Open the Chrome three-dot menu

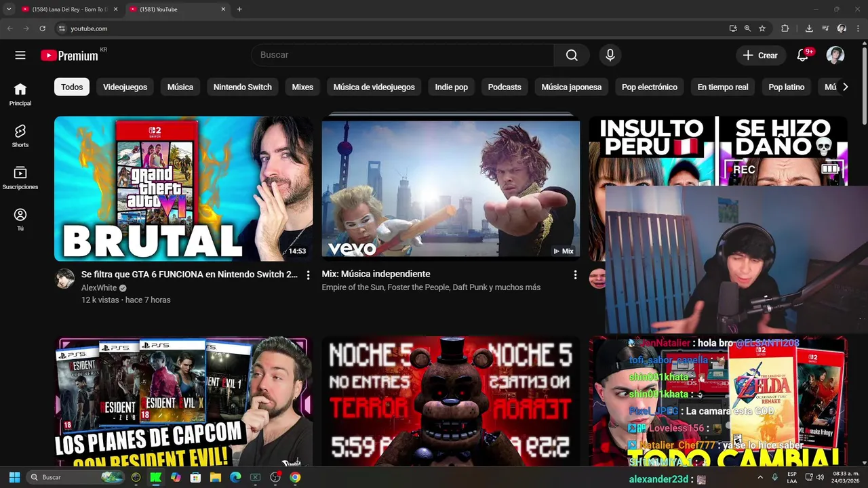[857, 28]
